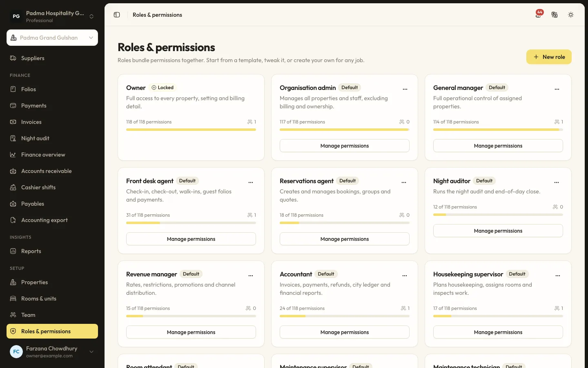588x368 pixels.
Task: Manage permissions for Revenue manager
Action: pos(191,332)
